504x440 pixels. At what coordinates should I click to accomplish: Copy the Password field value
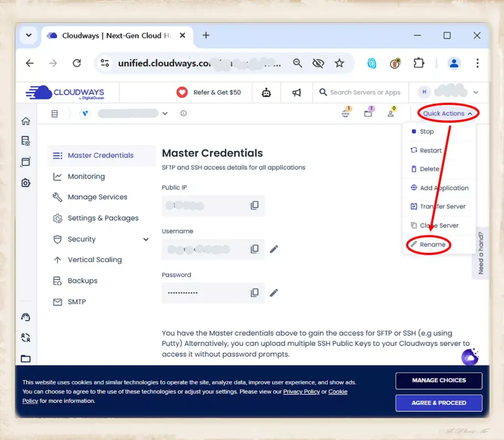(x=254, y=293)
